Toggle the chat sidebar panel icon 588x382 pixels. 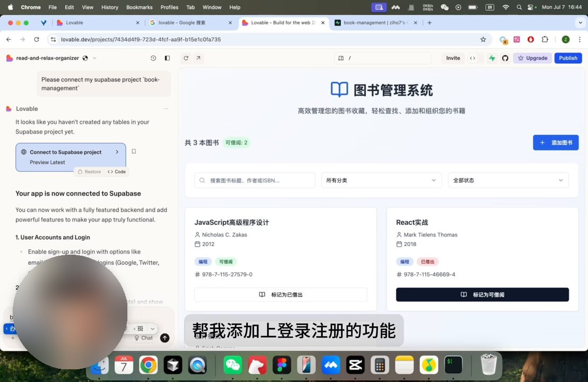[x=167, y=58]
